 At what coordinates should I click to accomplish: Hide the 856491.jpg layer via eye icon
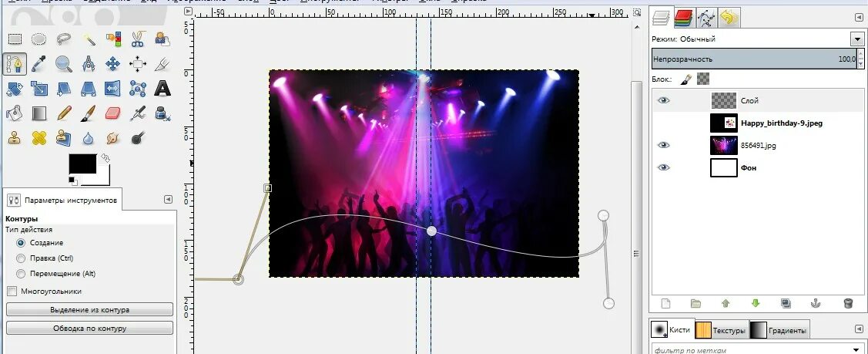tap(663, 145)
